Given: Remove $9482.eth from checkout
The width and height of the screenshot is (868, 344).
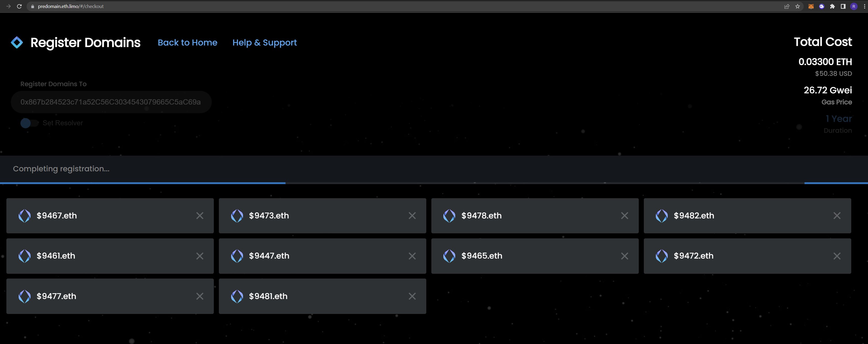Looking at the screenshot, I should tap(837, 215).
